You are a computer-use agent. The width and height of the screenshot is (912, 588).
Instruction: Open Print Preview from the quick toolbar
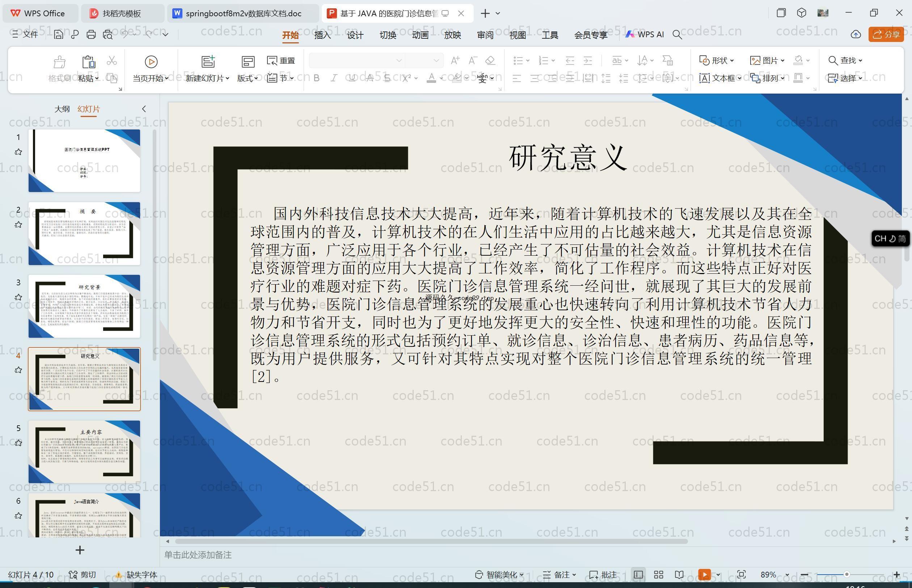click(x=108, y=35)
